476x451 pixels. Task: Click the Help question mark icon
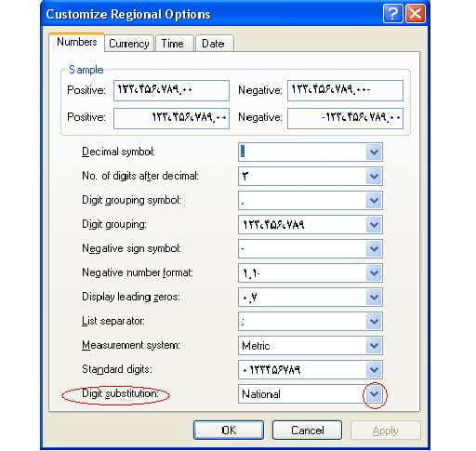coord(392,14)
